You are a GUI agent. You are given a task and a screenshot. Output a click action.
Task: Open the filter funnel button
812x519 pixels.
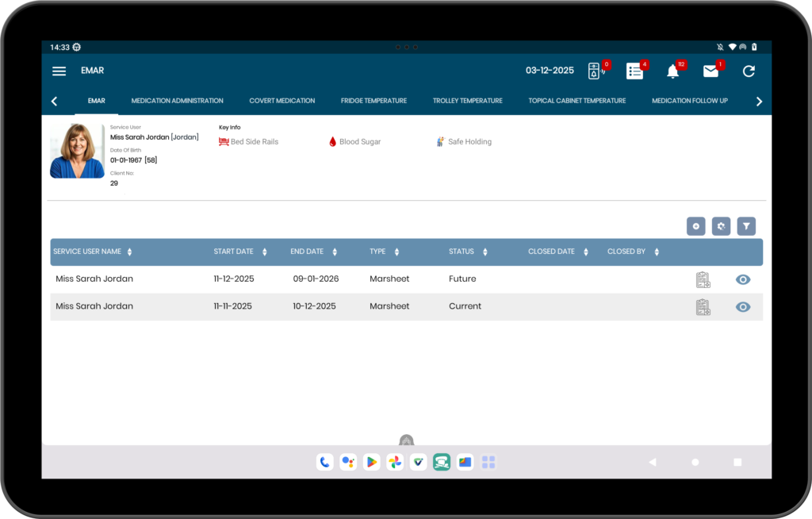(746, 226)
